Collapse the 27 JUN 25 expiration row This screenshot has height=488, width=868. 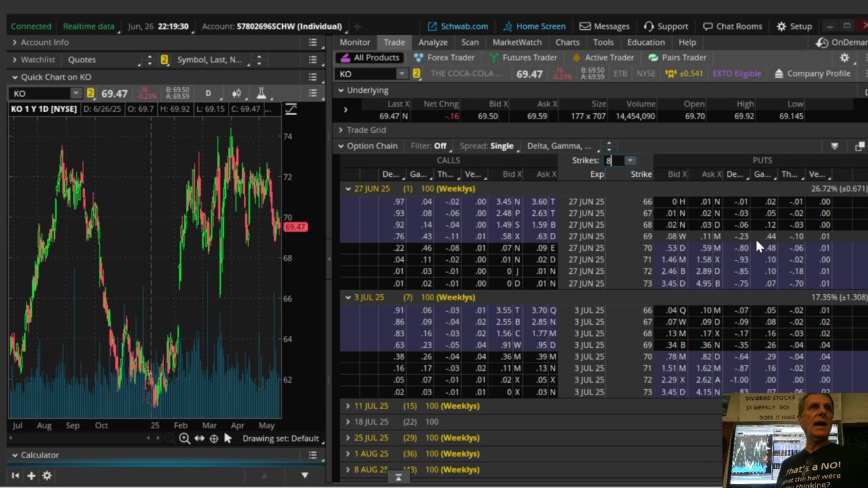pyautogui.click(x=348, y=188)
